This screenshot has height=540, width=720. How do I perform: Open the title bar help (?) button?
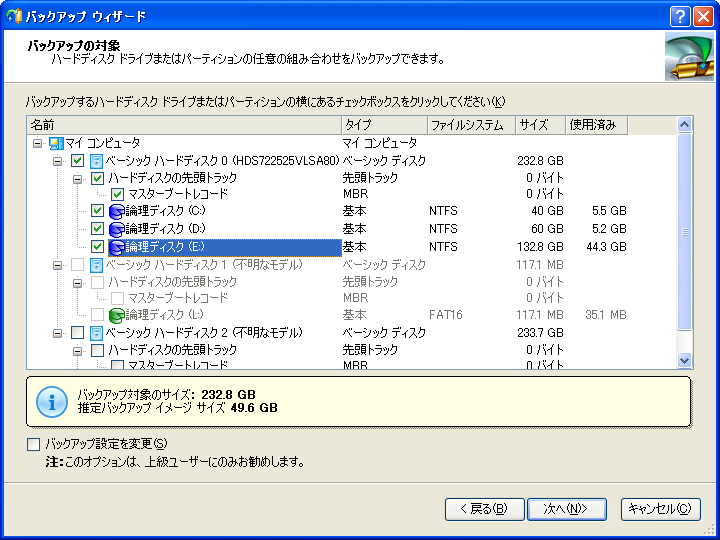pyautogui.click(x=680, y=17)
